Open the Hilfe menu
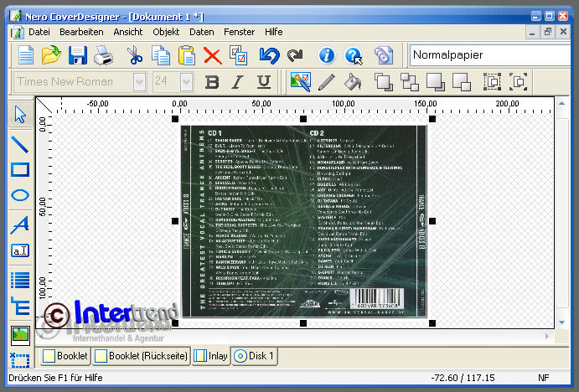The height and width of the screenshot is (392, 579). point(274,32)
